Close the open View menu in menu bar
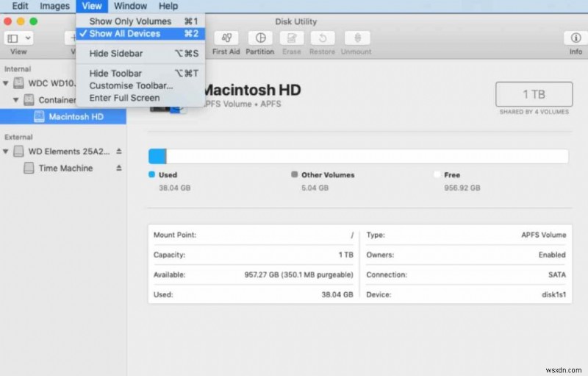588x376 pixels. [x=92, y=6]
